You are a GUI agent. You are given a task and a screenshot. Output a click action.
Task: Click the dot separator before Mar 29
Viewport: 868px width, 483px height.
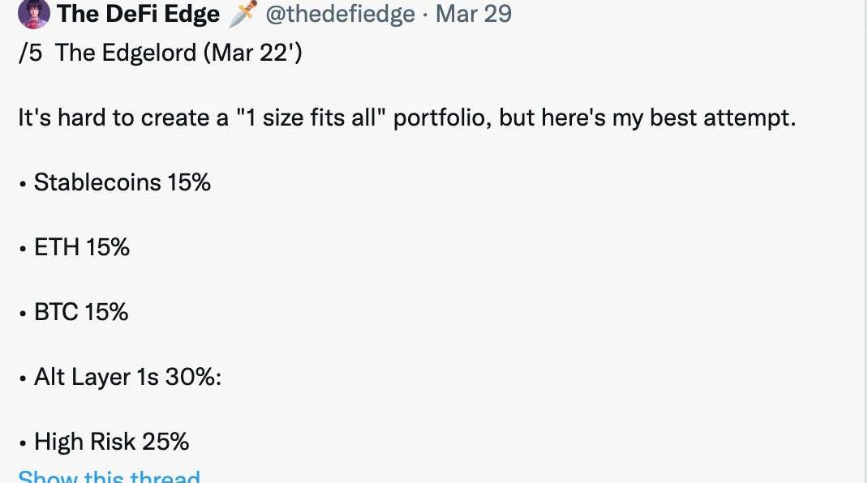tap(425, 15)
